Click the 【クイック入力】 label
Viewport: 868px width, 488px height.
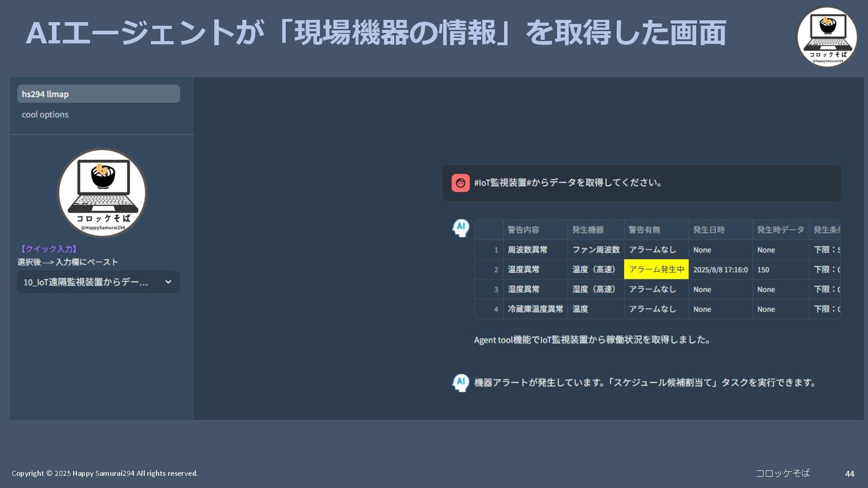(x=48, y=249)
